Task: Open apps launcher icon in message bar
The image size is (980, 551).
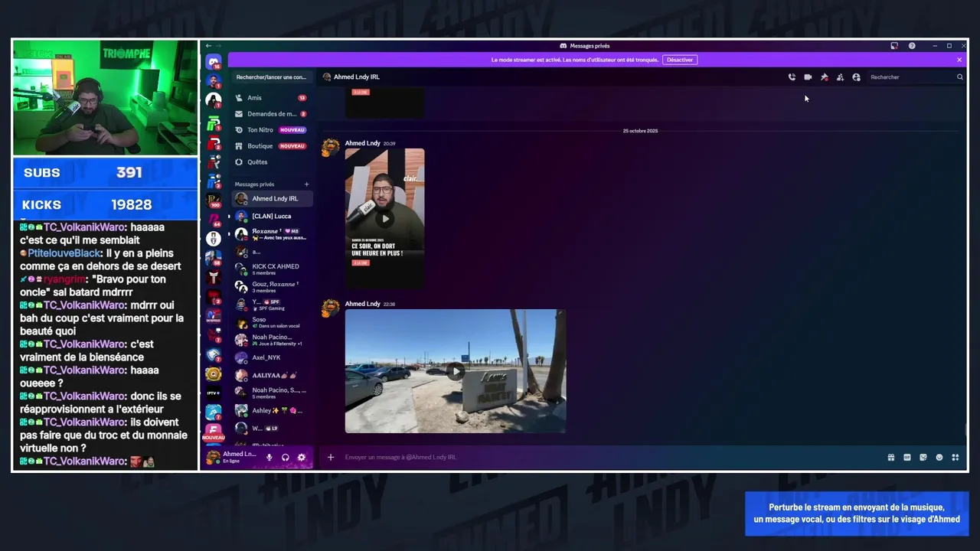Action: [955, 458]
